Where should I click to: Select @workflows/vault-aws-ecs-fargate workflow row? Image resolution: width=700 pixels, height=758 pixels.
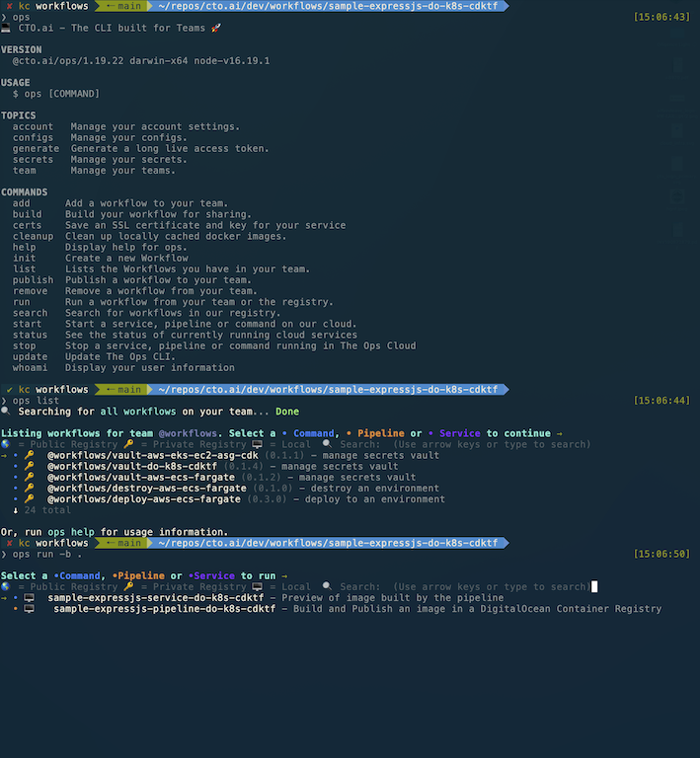214,477
